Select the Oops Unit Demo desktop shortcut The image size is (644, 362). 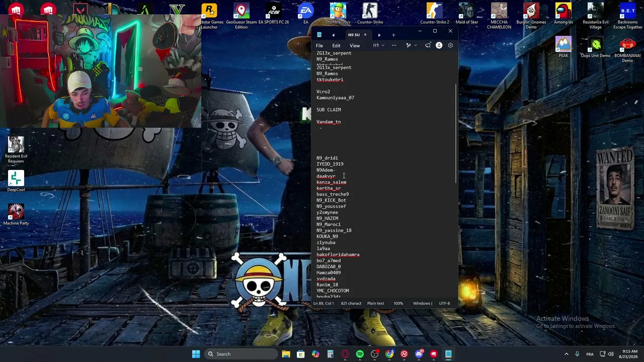coord(596,47)
